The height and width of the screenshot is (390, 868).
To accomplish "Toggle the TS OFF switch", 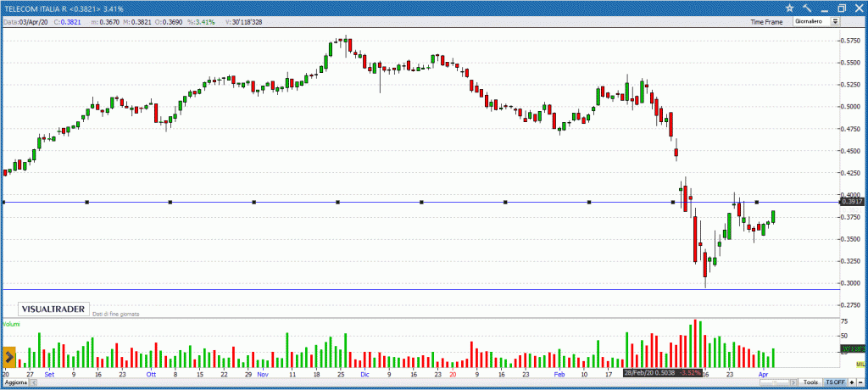I will click(835, 383).
